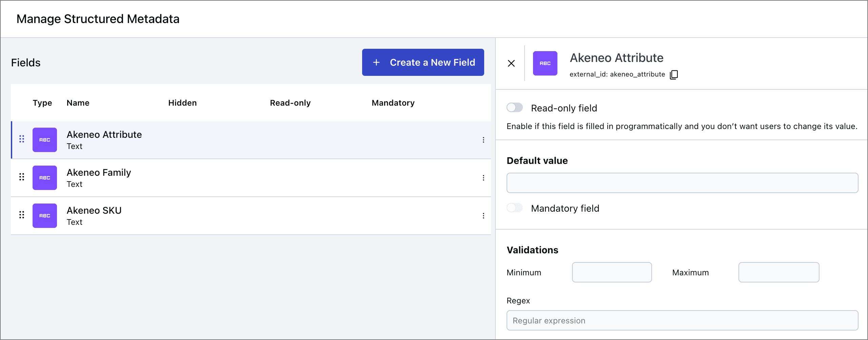Click the ABC type icon in Akeneo Attribute row

click(x=45, y=140)
